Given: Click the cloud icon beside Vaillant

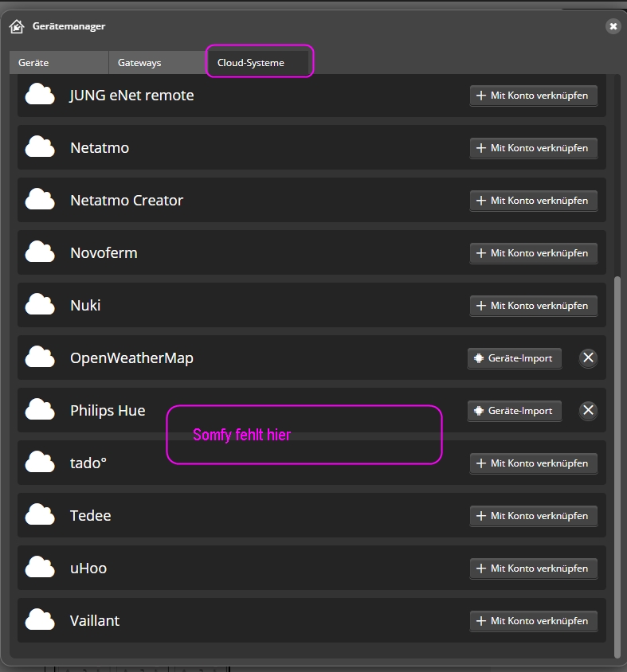Looking at the screenshot, I should coord(40,620).
